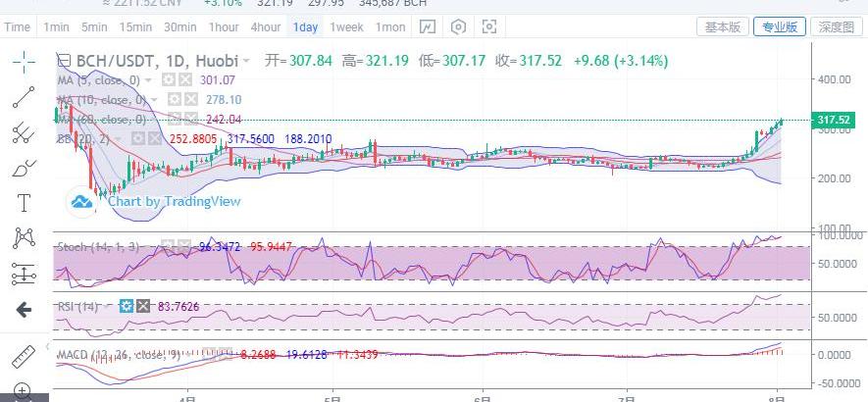Switch to 1mon interval
This screenshot has width=868, height=402.
point(390,26)
